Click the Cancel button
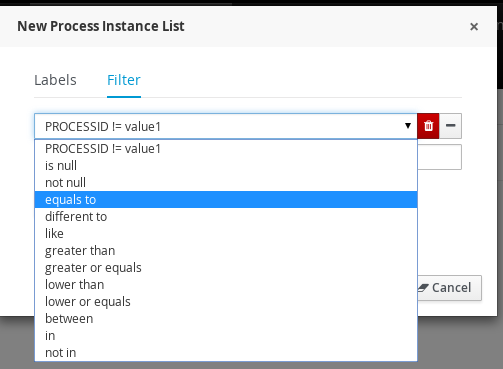 [449, 288]
